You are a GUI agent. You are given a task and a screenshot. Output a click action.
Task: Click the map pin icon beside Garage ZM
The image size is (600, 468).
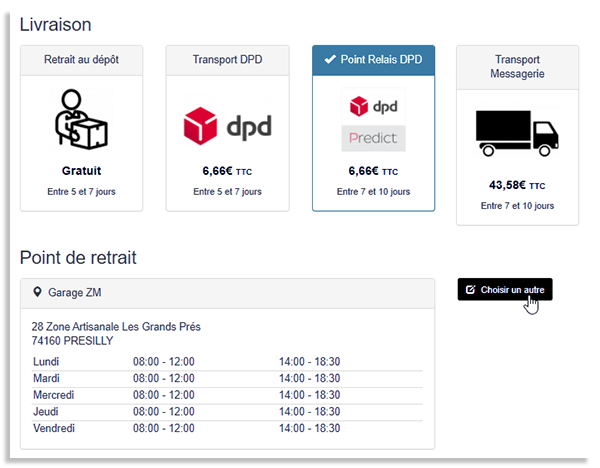[x=38, y=293]
